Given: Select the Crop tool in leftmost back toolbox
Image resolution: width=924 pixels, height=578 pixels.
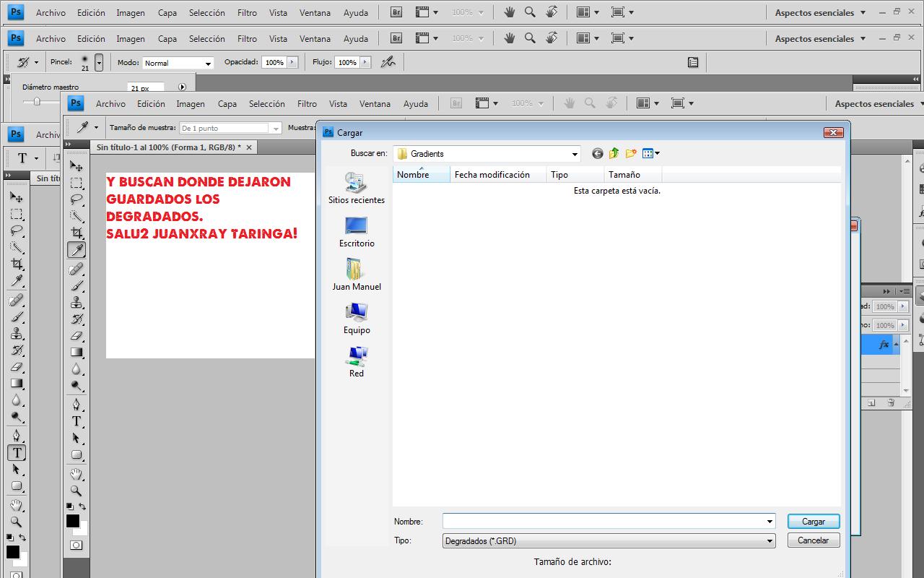Looking at the screenshot, I should 17,264.
